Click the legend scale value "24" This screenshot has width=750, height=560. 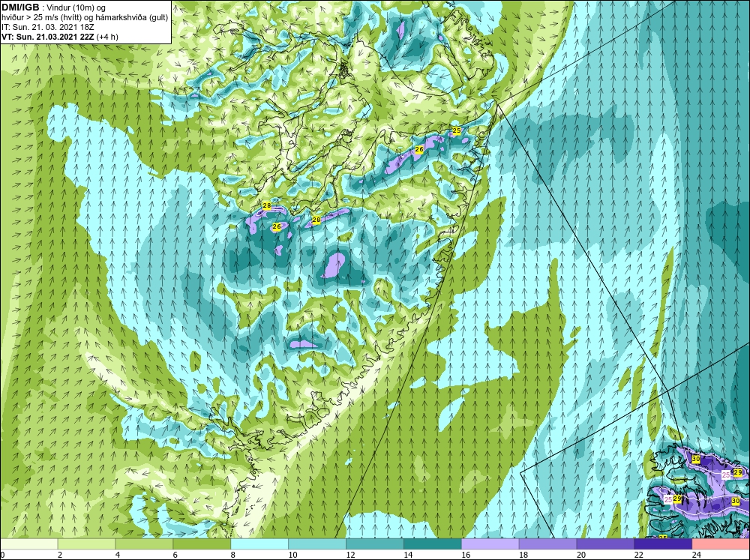click(x=697, y=555)
